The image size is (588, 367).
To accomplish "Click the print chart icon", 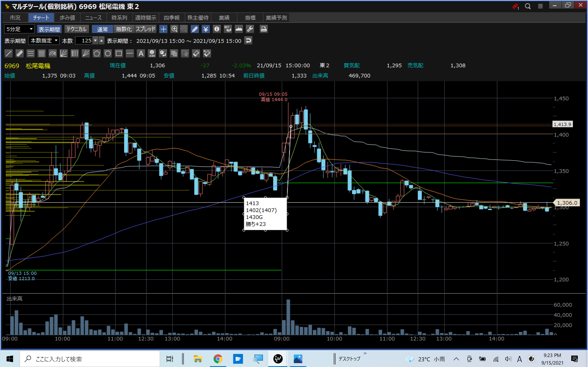I will pyautogui.click(x=264, y=29).
